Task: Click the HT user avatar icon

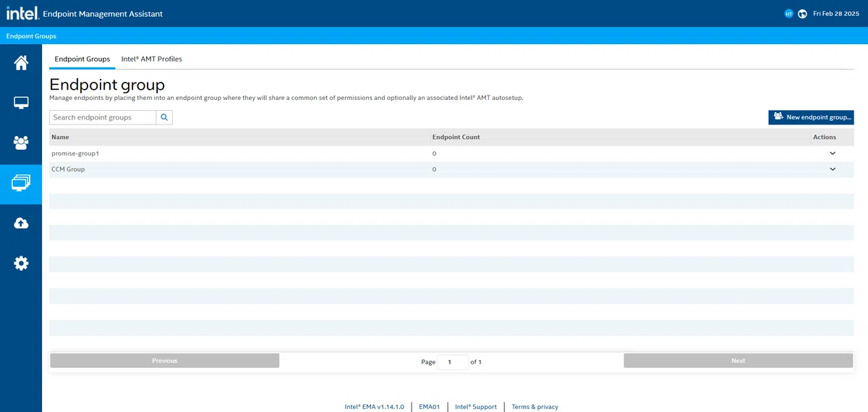Action: (789, 14)
